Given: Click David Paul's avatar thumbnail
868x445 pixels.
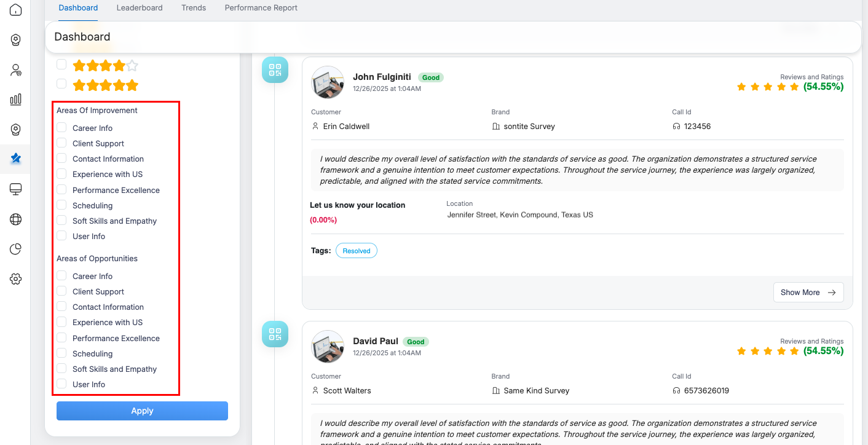Looking at the screenshot, I should (328, 347).
